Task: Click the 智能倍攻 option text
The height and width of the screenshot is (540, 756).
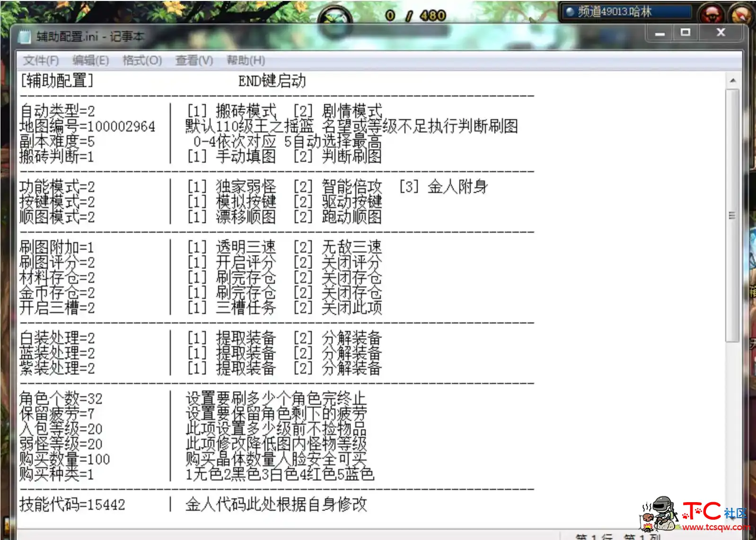Action: pyautogui.click(x=352, y=187)
